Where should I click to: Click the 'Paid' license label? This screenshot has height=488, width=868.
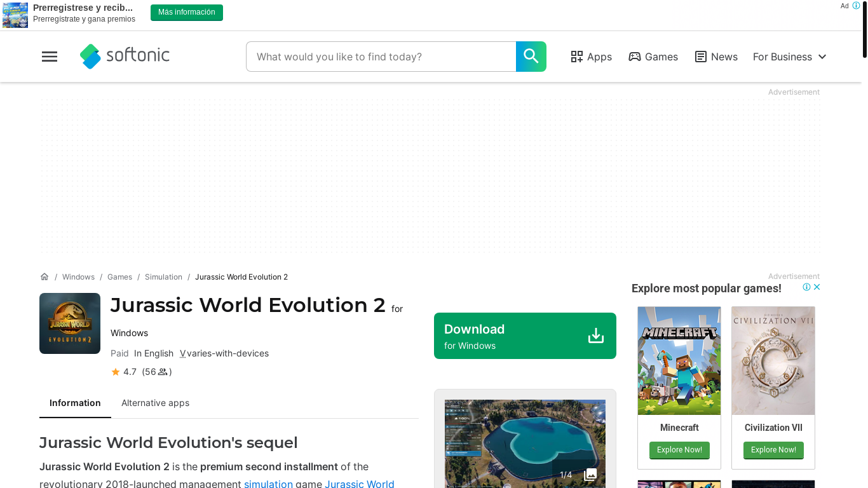click(x=119, y=353)
